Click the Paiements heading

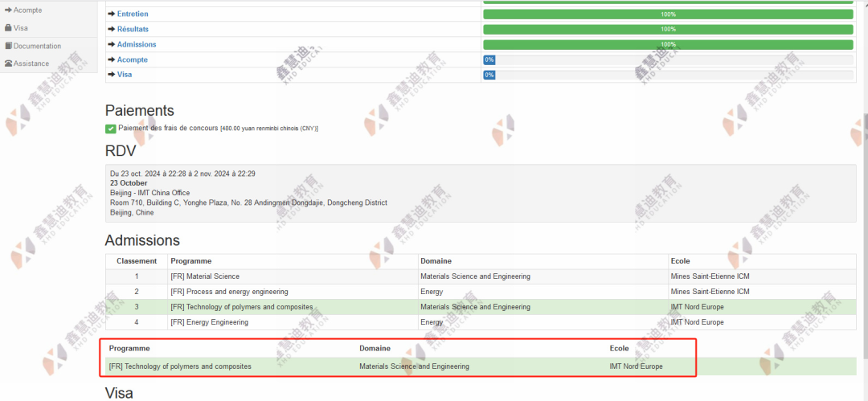(140, 110)
